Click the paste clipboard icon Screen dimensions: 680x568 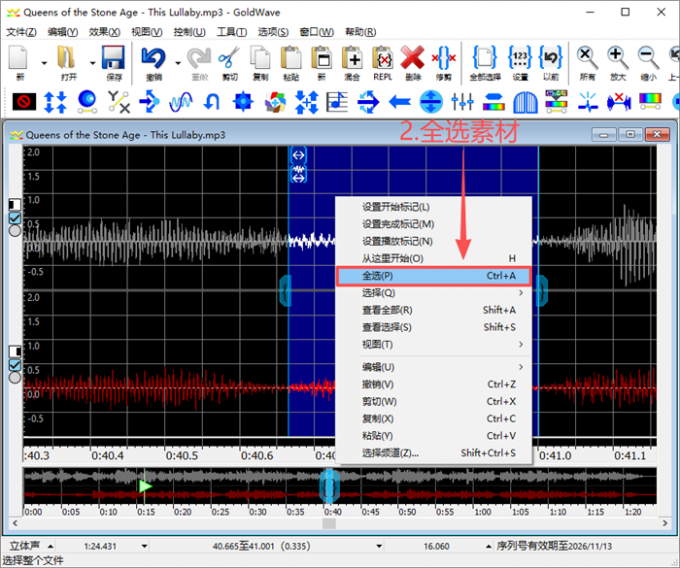[291, 58]
